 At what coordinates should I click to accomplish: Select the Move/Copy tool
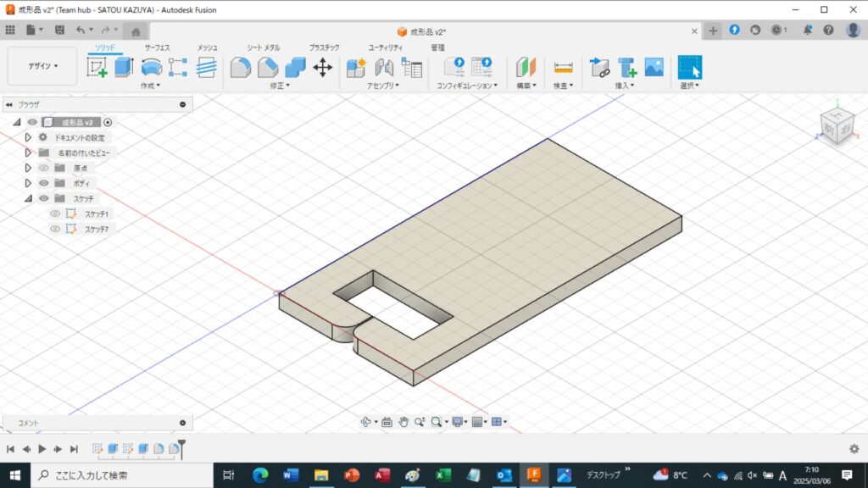click(323, 68)
